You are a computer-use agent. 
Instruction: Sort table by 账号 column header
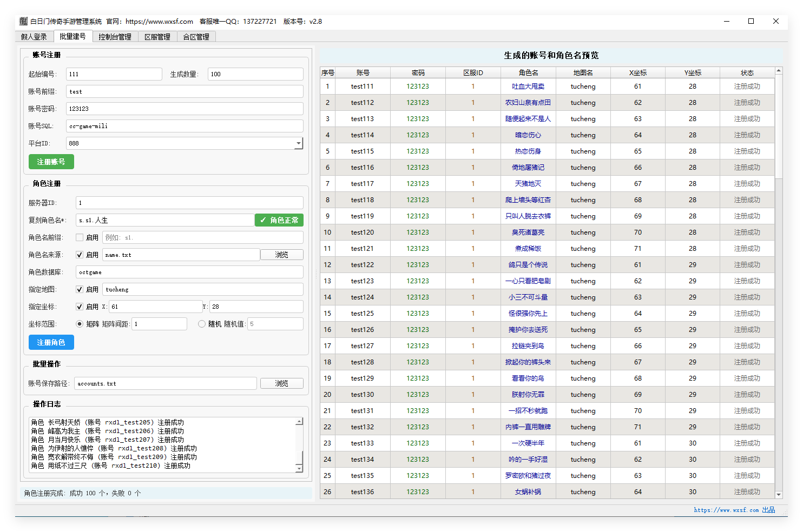(x=363, y=72)
